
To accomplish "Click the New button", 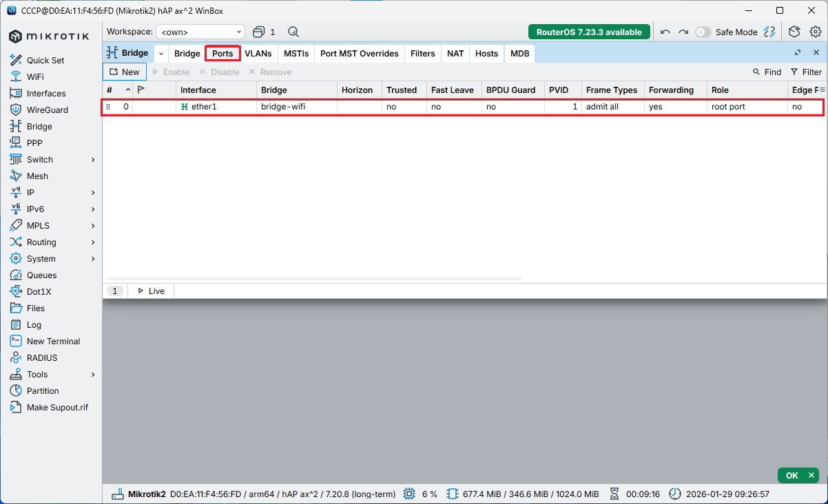I will pyautogui.click(x=125, y=72).
